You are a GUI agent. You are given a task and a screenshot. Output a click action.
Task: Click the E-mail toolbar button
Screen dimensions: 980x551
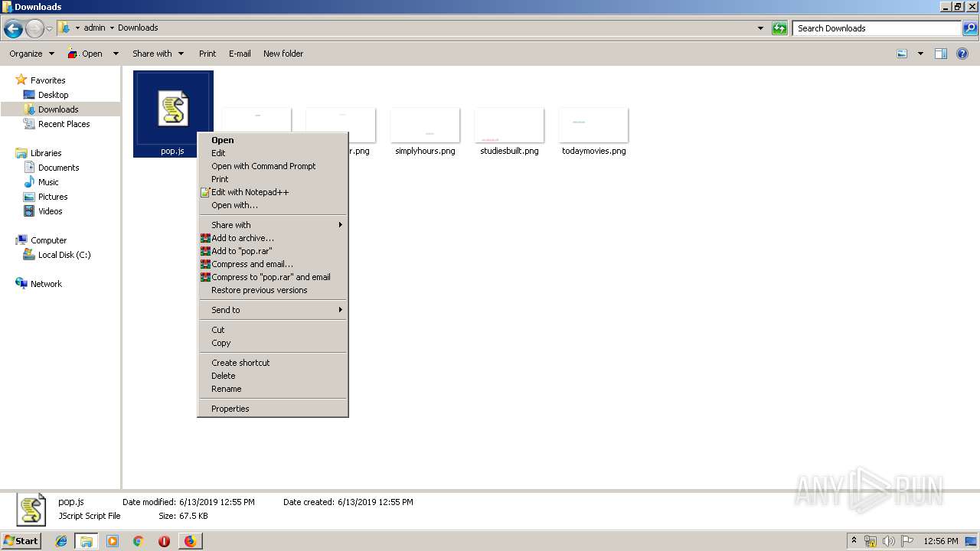point(240,54)
